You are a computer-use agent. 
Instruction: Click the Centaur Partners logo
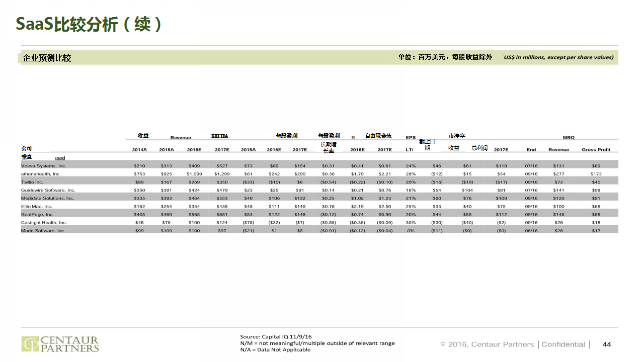(60, 344)
